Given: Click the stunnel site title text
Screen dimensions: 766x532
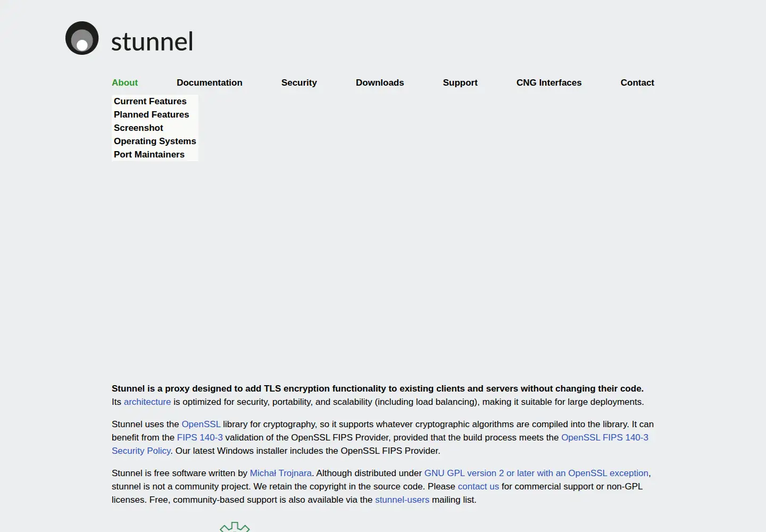Looking at the screenshot, I should [x=152, y=41].
